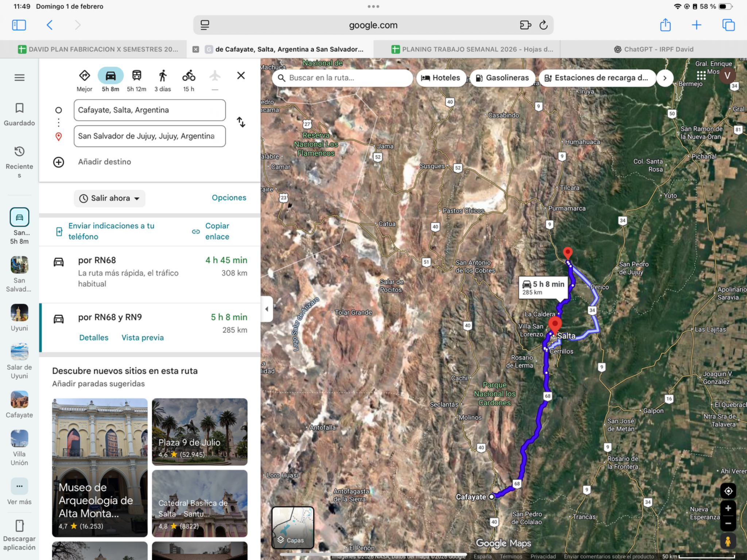Image resolution: width=747 pixels, height=560 pixels.
Task: Open recent place San Salvador
Action: click(x=19, y=274)
